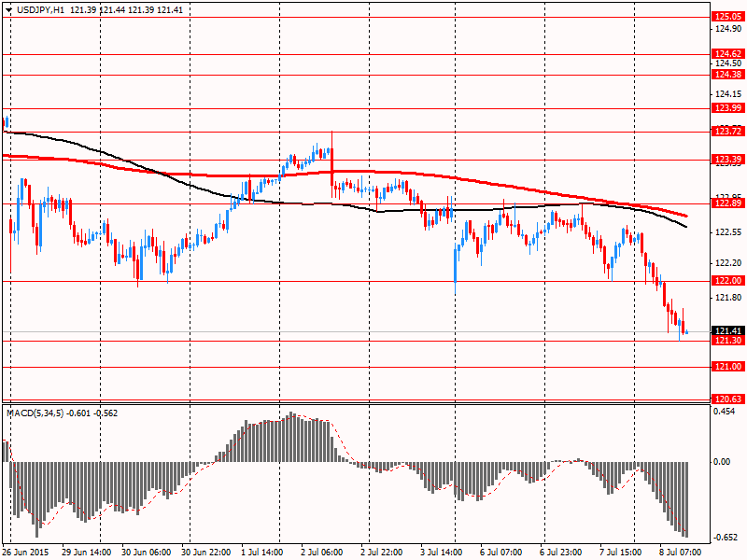
Task: Click the 6 Jul 23:00 time axis label
Action: pos(560,553)
